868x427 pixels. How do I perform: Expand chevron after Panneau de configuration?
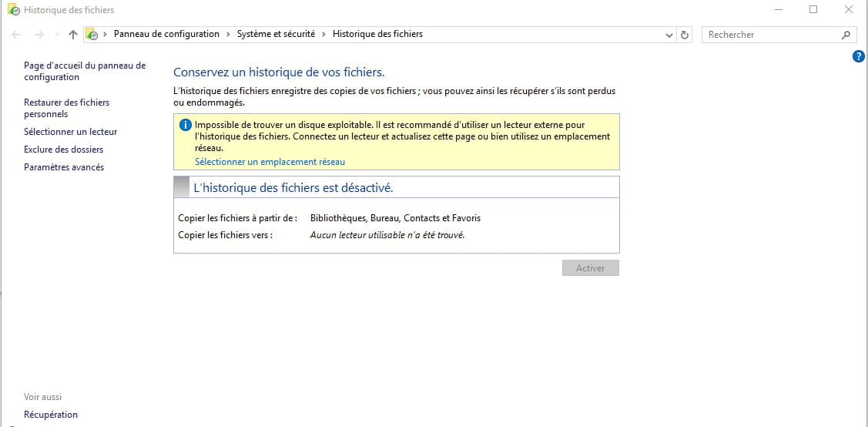[229, 35]
